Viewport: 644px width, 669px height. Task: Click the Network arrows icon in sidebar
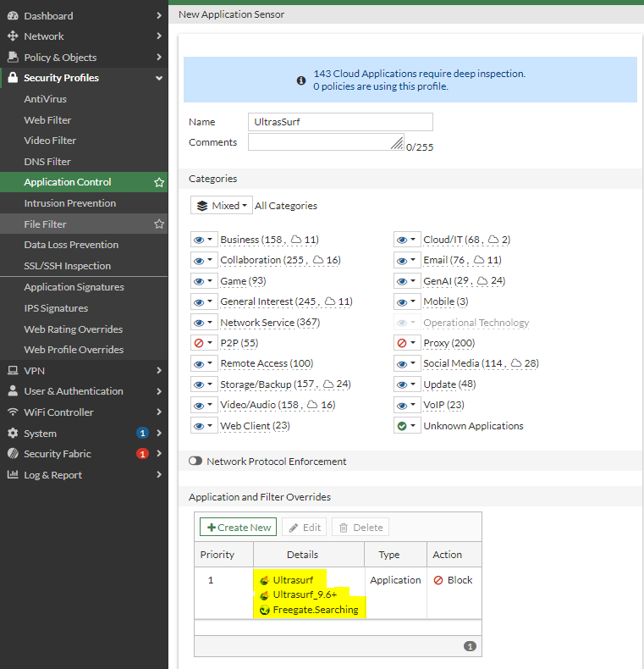(13, 36)
